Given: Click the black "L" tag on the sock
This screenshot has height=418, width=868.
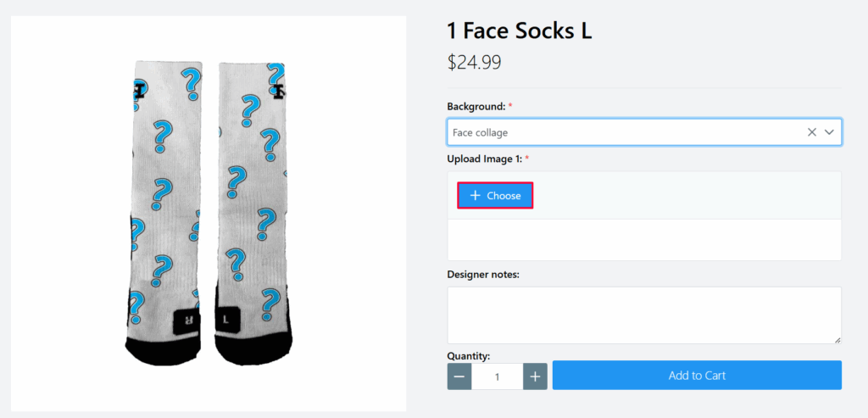Looking at the screenshot, I should coord(226,320).
